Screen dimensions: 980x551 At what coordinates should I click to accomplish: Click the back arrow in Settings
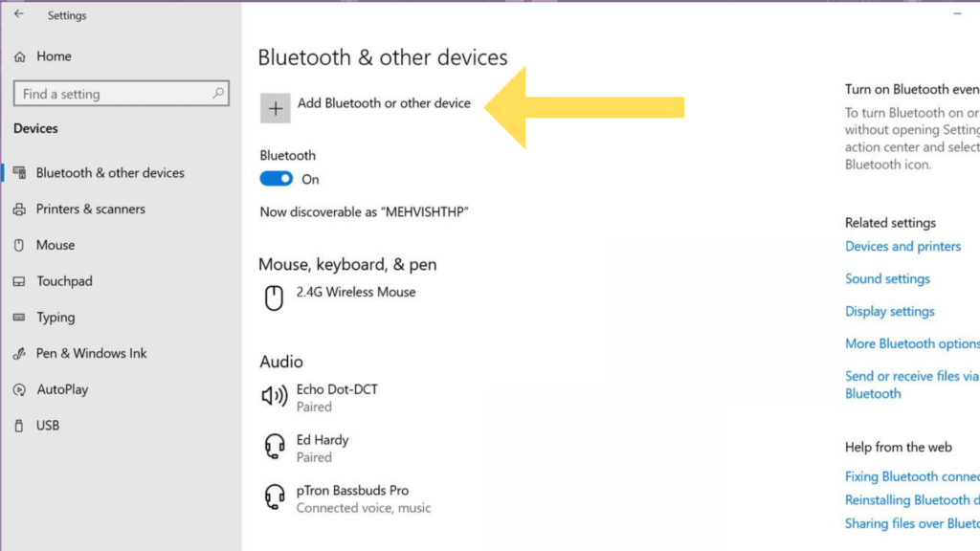19,13
